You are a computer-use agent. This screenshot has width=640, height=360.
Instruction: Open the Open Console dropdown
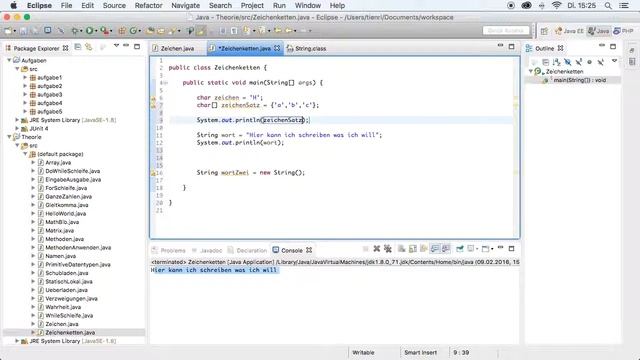[x=492, y=249]
